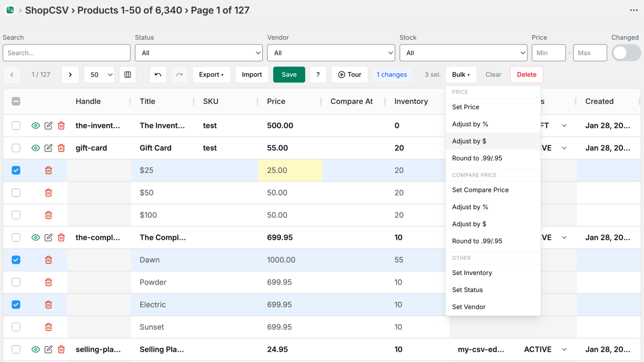Select Set Inventory from the Bulk menu
The height and width of the screenshot is (362, 644).
(472, 273)
